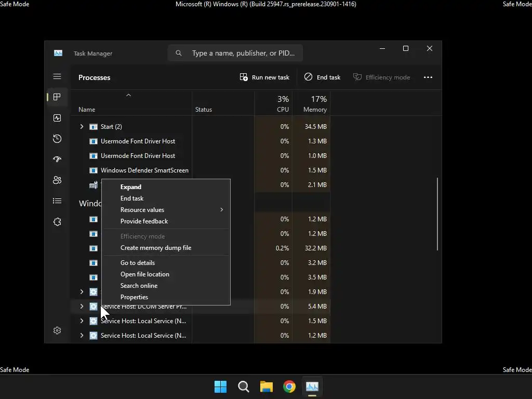Expand the service row showing 1.9 MB
The image size is (532, 399).
[82, 292]
